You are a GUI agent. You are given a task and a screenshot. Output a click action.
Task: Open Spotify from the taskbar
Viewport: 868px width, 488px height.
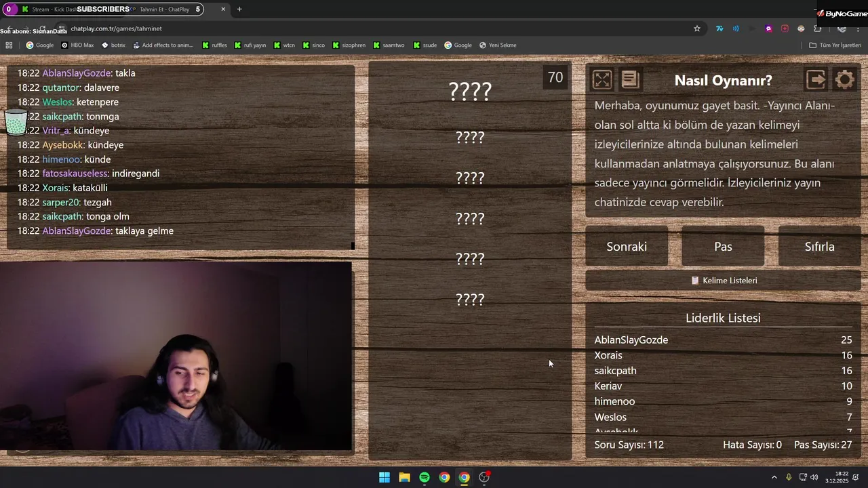click(x=424, y=477)
